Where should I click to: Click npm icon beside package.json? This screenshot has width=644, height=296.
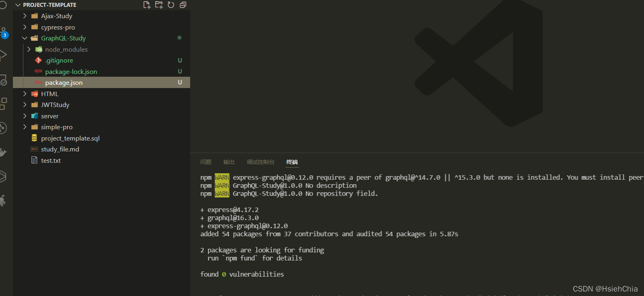[38, 82]
